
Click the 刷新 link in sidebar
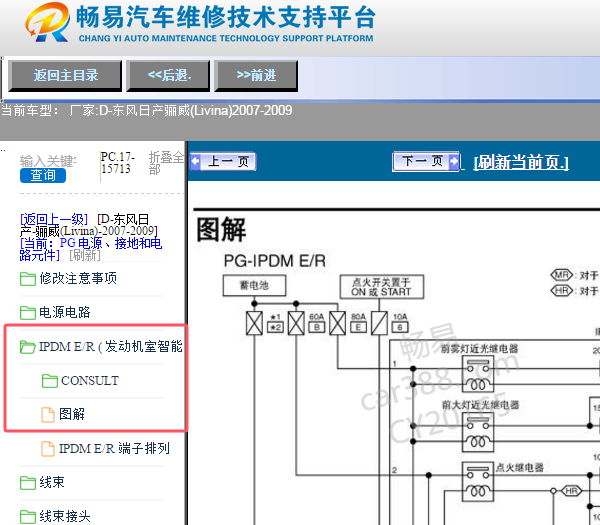[x=85, y=255]
